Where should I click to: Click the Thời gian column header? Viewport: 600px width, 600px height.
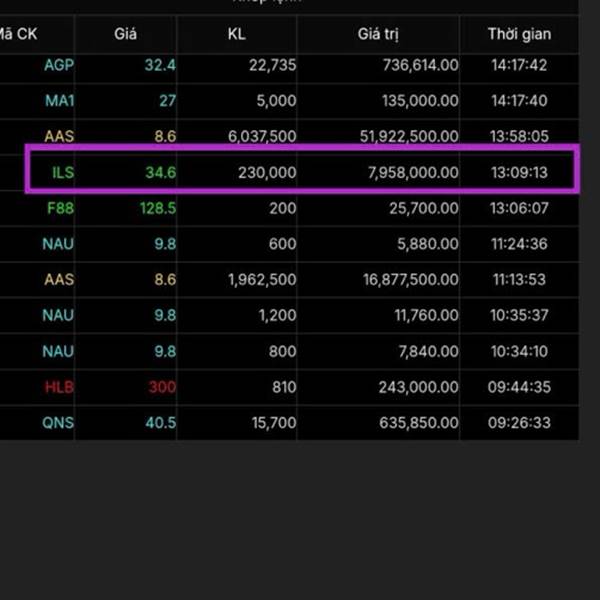518,34
